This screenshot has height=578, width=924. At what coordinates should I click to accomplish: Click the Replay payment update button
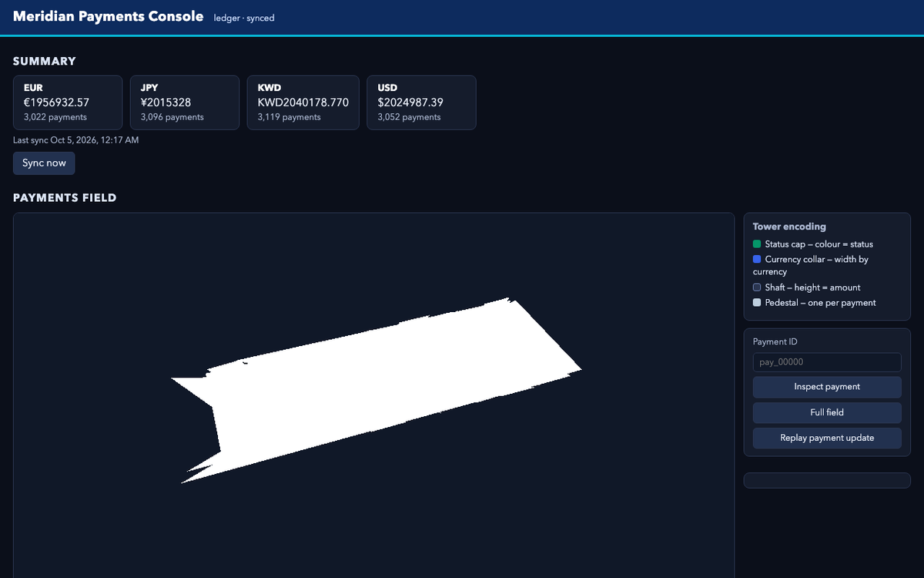(827, 438)
